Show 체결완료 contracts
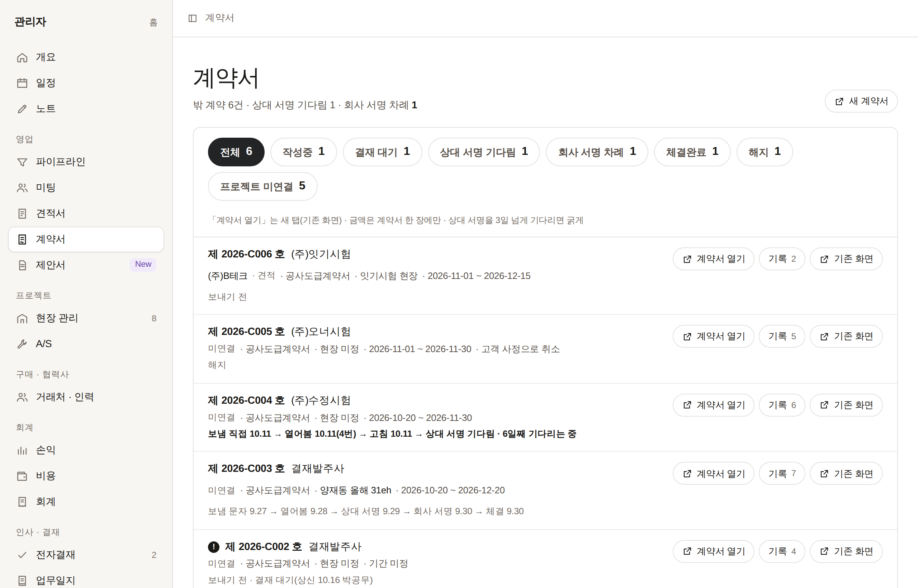918x588 pixels. (x=692, y=152)
